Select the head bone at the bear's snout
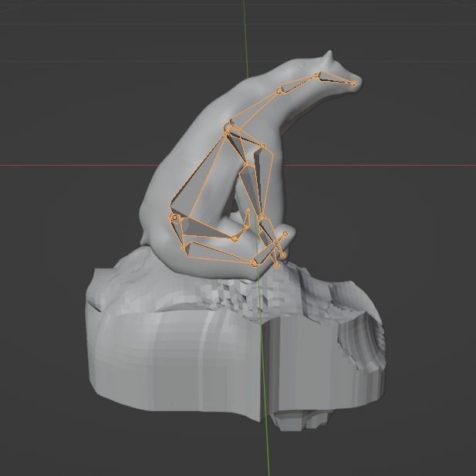Viewport: 476px width, 476px height. (334, 78)
